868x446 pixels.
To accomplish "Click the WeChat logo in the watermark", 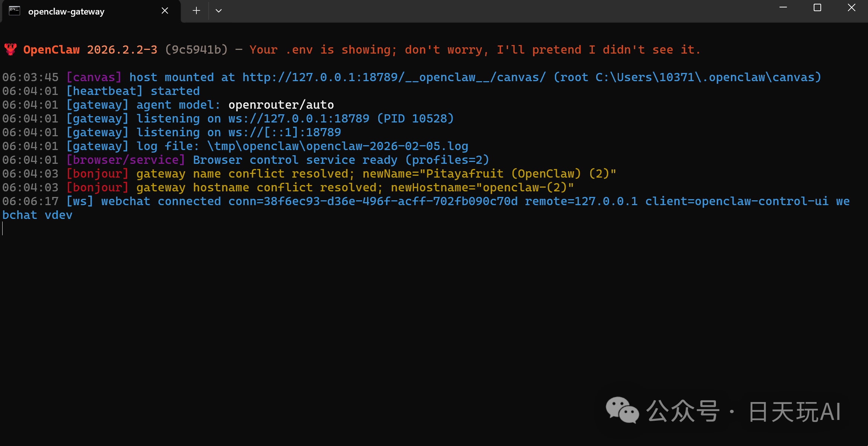I will 622,410.
